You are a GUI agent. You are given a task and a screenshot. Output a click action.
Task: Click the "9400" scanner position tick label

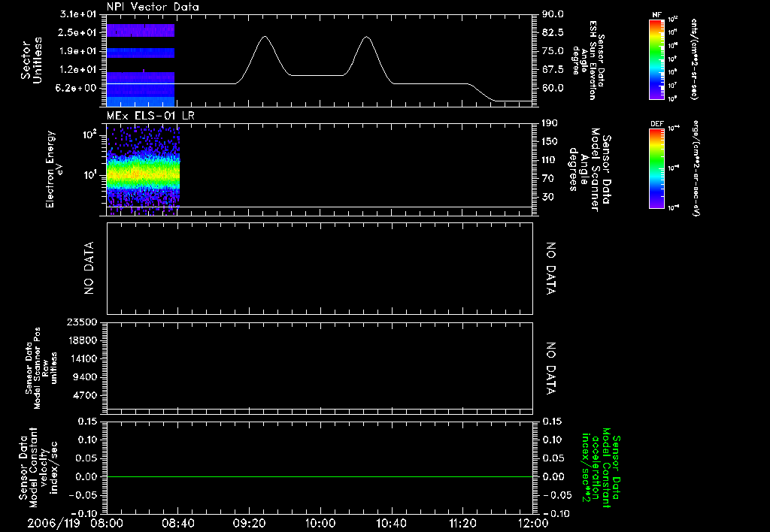click(84, 377)
